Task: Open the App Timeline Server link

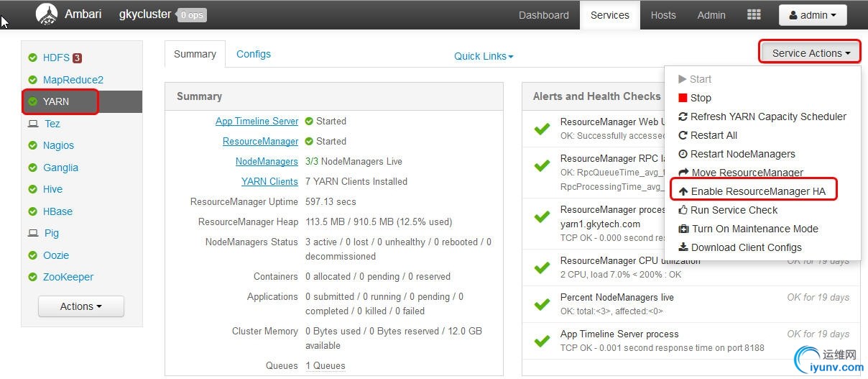Action: [x=257, y=122]
